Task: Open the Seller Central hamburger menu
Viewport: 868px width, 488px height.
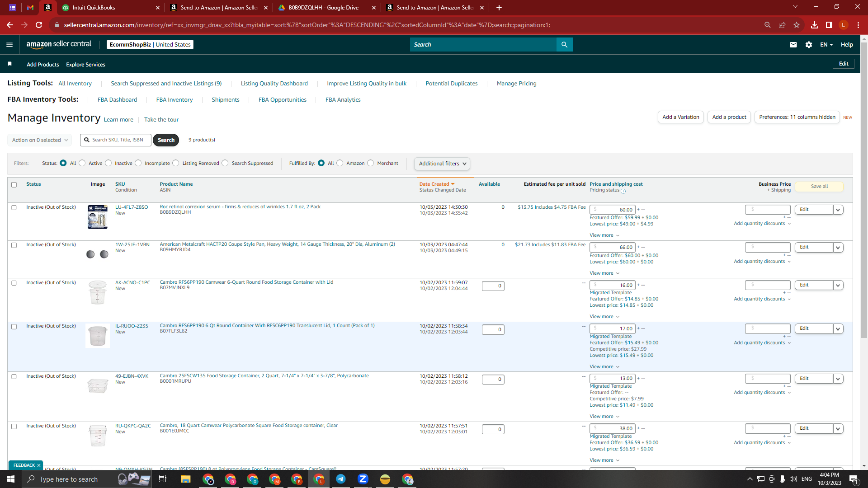Action: pyautogui.click(x=9, y=44)
